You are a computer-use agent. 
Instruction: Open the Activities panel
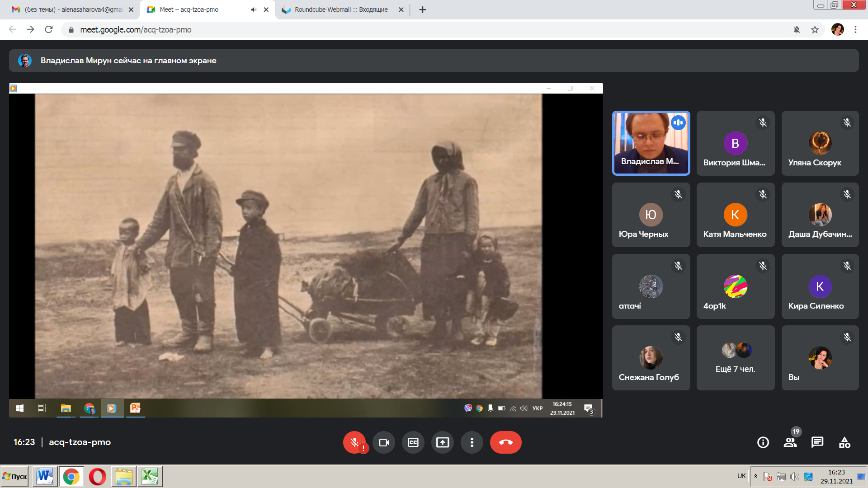click(844, 442)
